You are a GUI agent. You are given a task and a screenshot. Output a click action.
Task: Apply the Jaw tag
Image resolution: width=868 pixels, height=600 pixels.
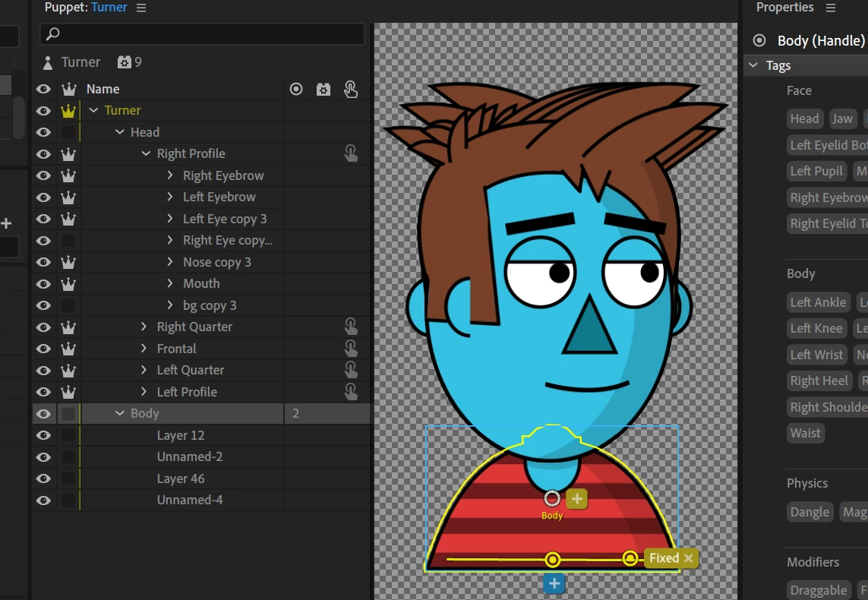[842, 118]
